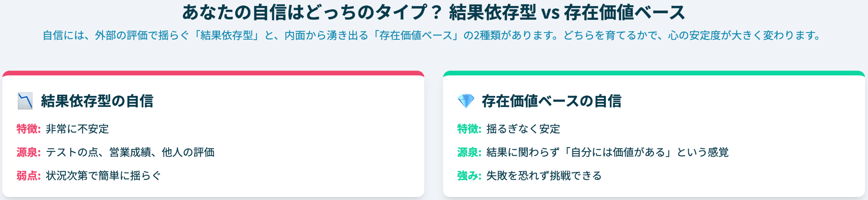Screen dimensions: 868x200
Task: Click the text 失敗を恐れず挑戦できる
Action: 544,175
